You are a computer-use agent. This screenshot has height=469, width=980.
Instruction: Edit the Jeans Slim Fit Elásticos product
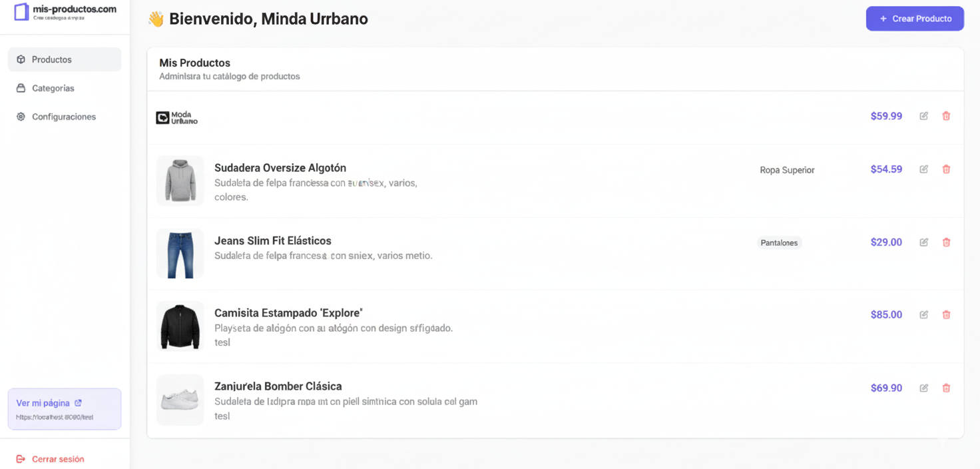(923, 242)
